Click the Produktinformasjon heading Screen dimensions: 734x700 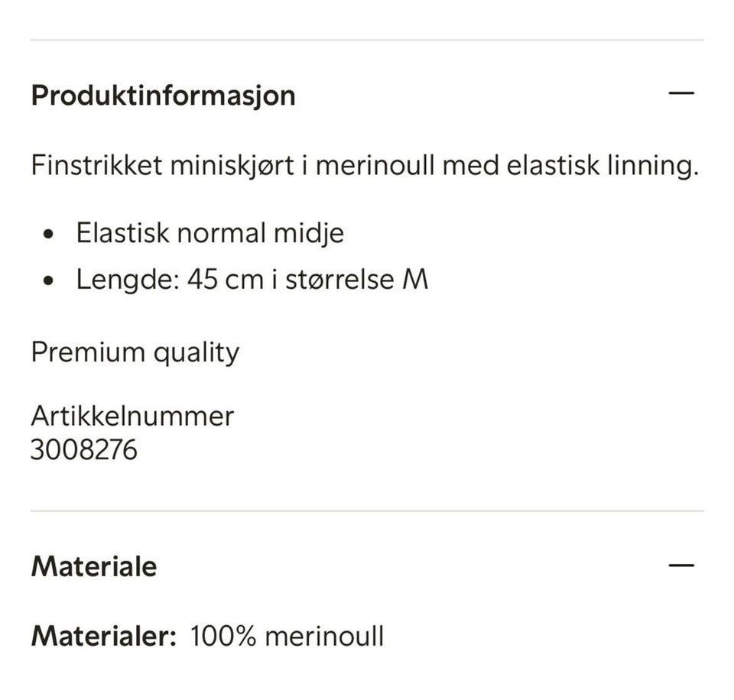click(x=163, y=96)
